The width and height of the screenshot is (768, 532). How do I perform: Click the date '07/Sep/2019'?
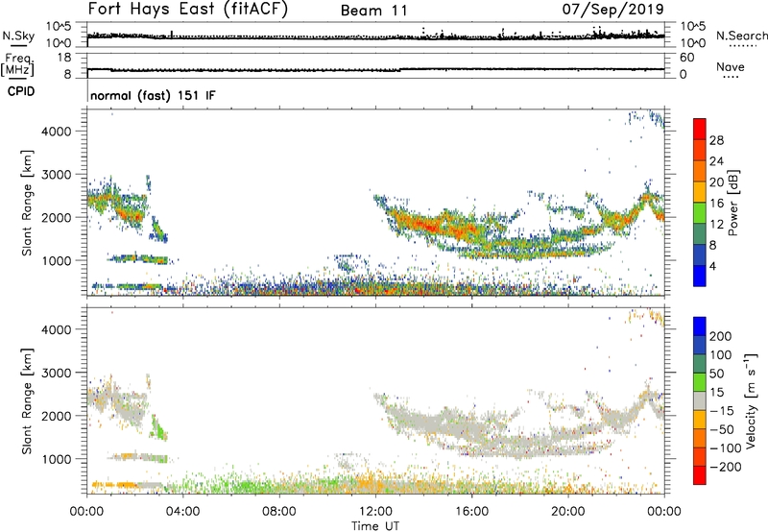612,9
